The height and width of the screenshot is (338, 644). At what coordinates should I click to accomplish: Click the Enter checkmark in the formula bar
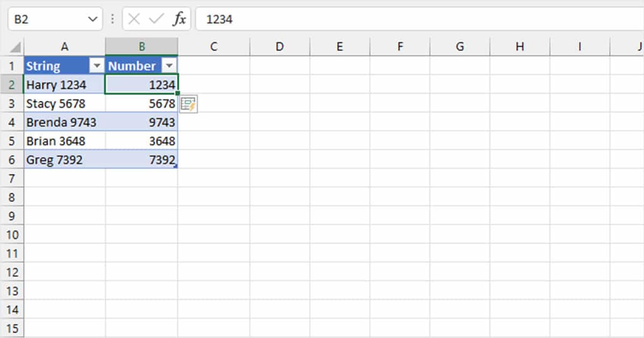coord(156,19)
